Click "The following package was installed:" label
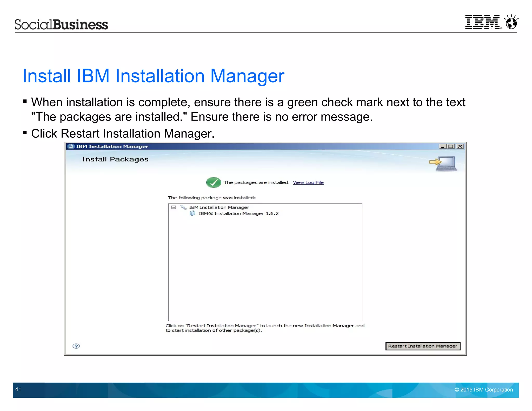The image size is (532, 411). tap(212, 198)
